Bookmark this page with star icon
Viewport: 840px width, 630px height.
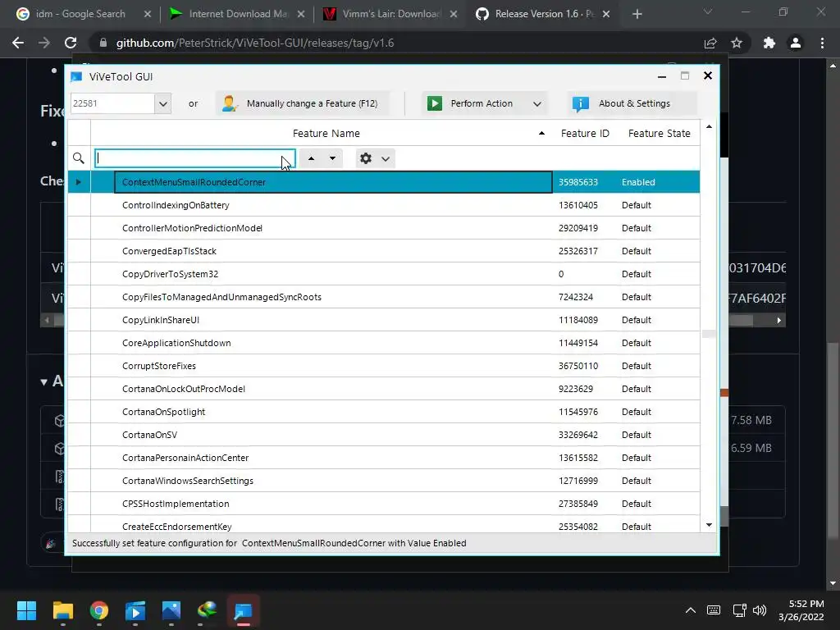[x=737, y=43]
